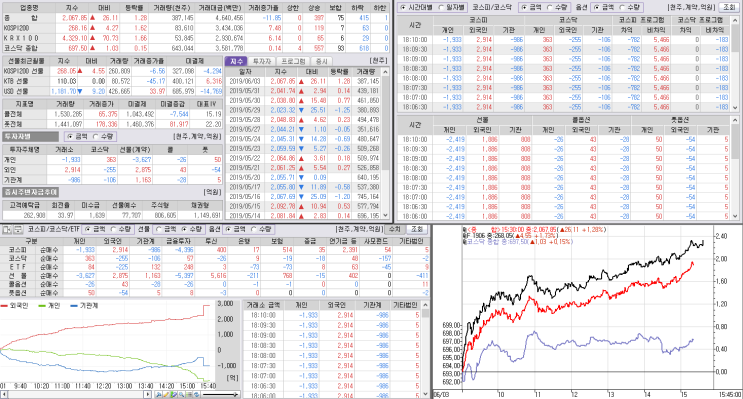Click the 개인 green legend entry in investor chart
This screenshot has height=399, width=743.
click(x=50, y=306)
